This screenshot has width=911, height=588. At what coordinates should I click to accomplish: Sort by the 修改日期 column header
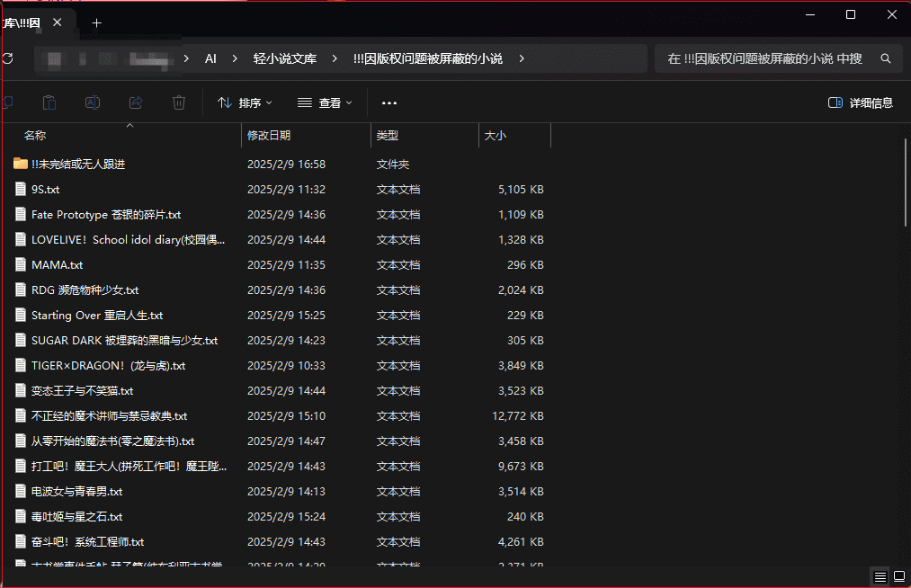click(x=269, y=135)
